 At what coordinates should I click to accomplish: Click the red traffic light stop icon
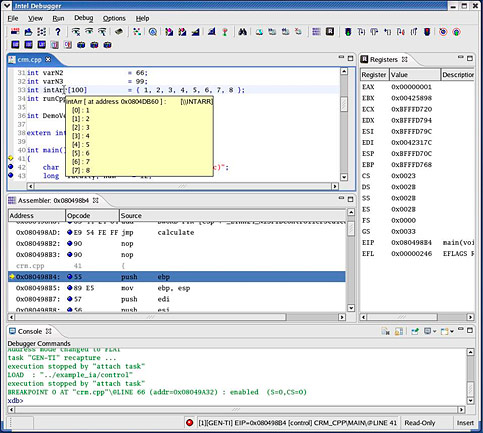click(x=427, y=32)
